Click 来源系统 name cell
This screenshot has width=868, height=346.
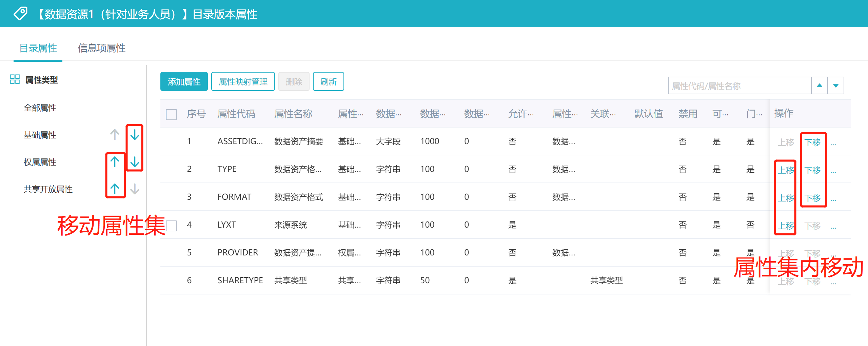point(291,225)
